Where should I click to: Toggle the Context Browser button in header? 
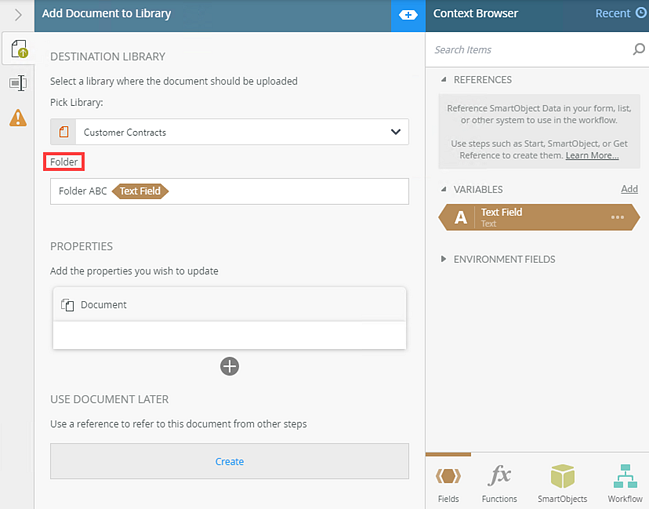click(408, 14)
